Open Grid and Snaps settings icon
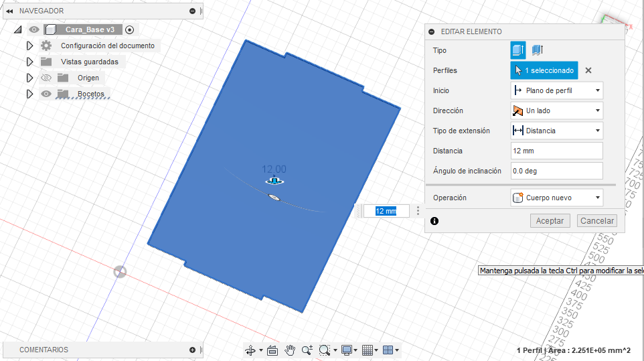Image resolution: width=644 pixels, height=361 pixels. tap(367, 350)
